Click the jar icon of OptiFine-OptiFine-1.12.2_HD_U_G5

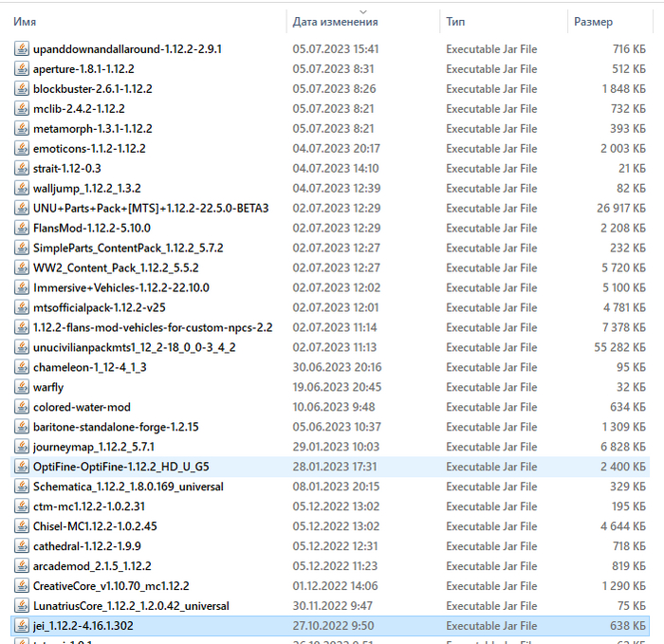pos(22,467)
